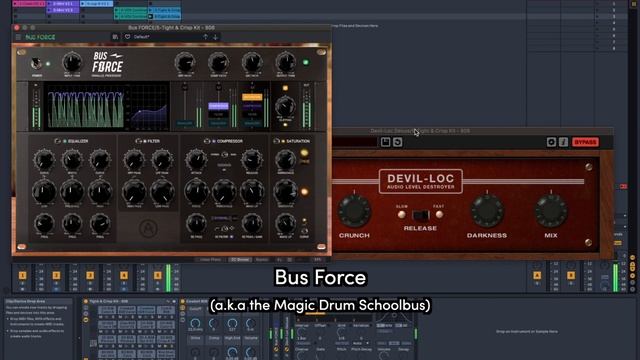Viewport: 640px width, 360px height.
Task: Click the Compressor section routing icon
Action: click(x=207, y=141)
